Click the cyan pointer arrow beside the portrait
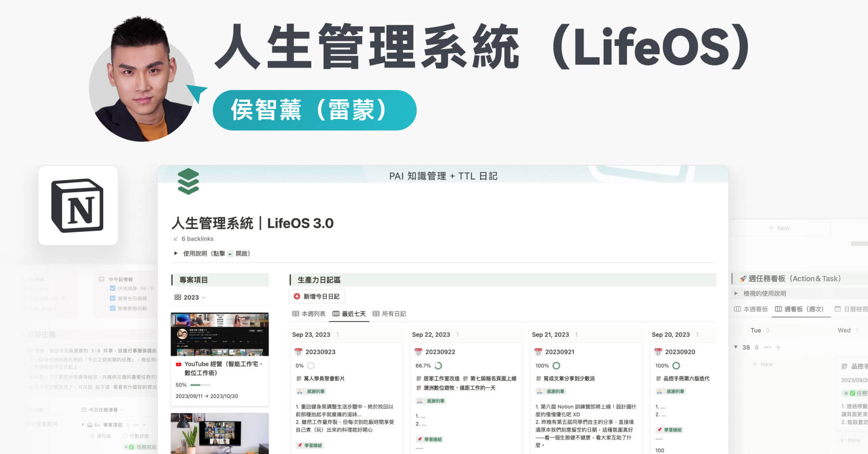Screen dimensions: 868x454 (x=197, y=93)
